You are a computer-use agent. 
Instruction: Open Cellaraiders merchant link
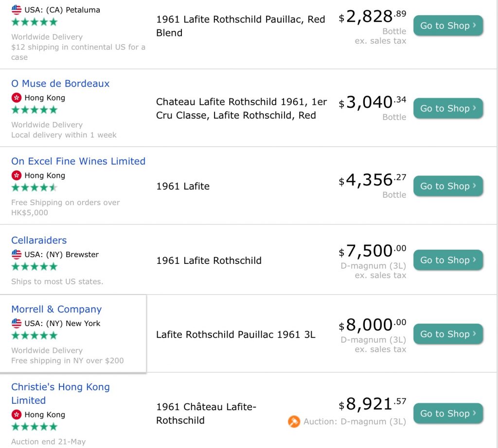pos(39,240)
